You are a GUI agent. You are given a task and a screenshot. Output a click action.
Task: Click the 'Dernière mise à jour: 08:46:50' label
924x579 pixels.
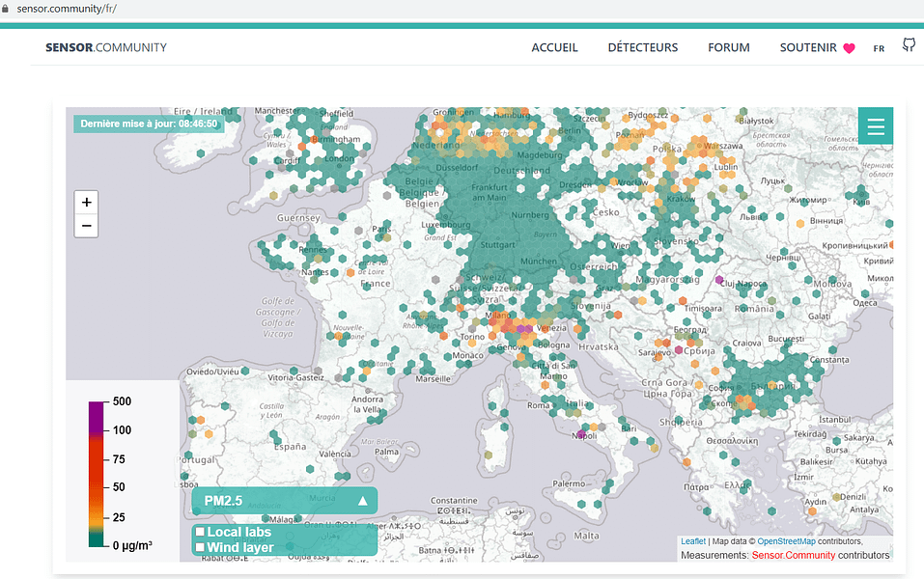pyautogui.click(x=149, y=124)
